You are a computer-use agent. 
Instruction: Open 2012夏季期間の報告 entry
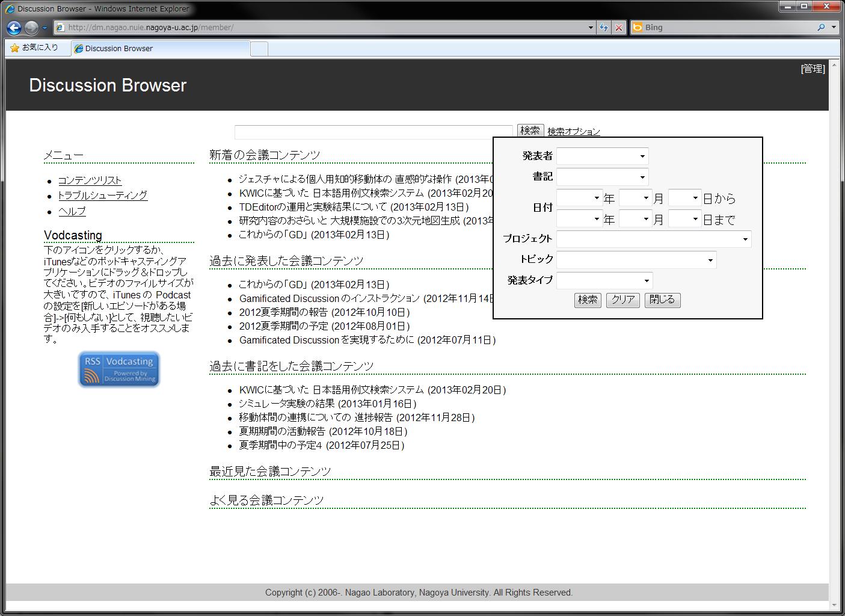pos(324,312)
